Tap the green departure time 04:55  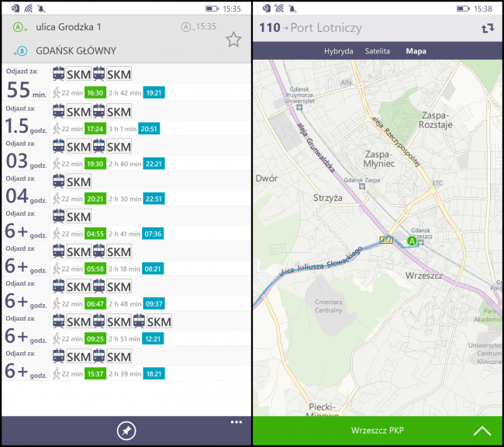click(95, 234)
